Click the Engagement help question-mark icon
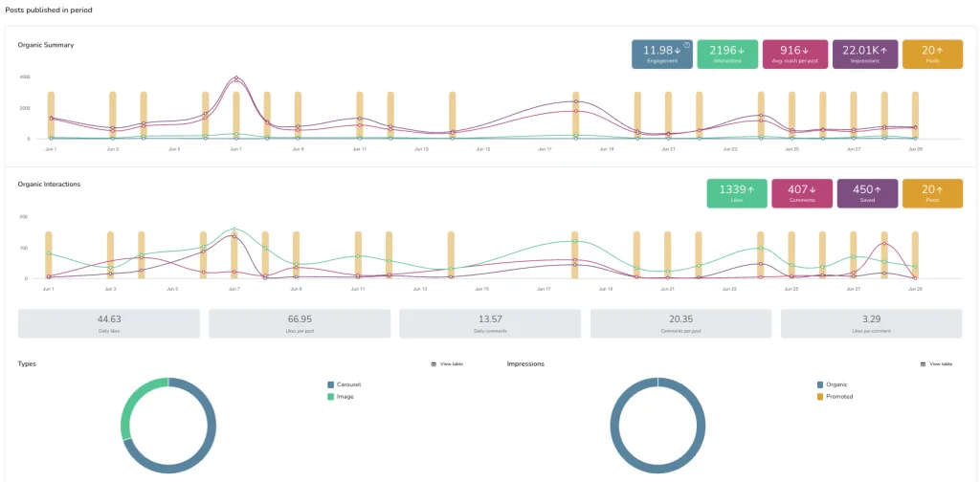The height and width of the screenshot is (482, 980). coord(687,45)
